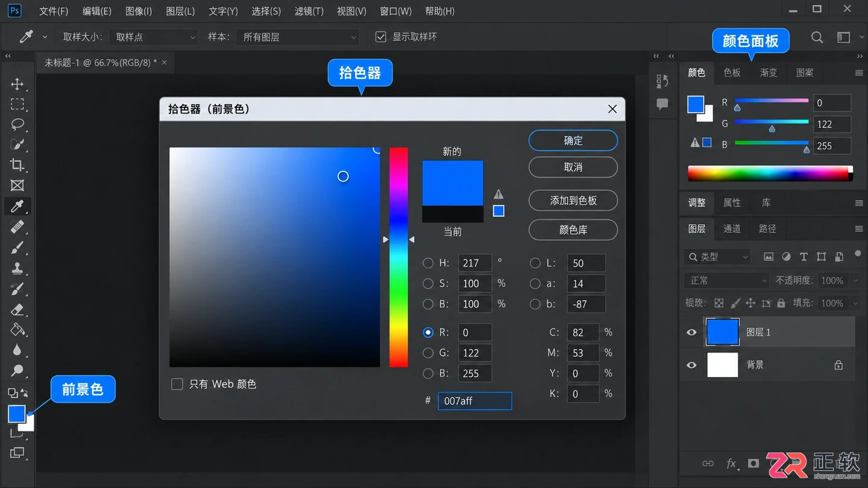
Task: Click the type layer filter icon
Action: (804, 257)
